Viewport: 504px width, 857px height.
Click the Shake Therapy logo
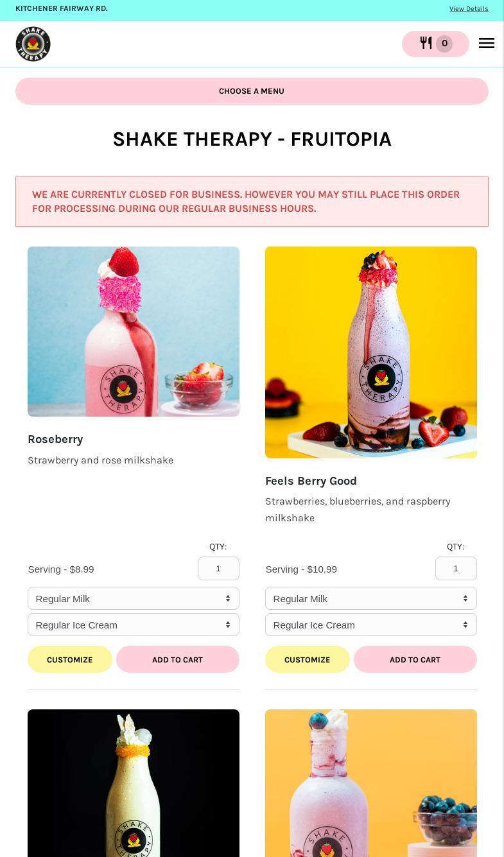click(33, 44)
